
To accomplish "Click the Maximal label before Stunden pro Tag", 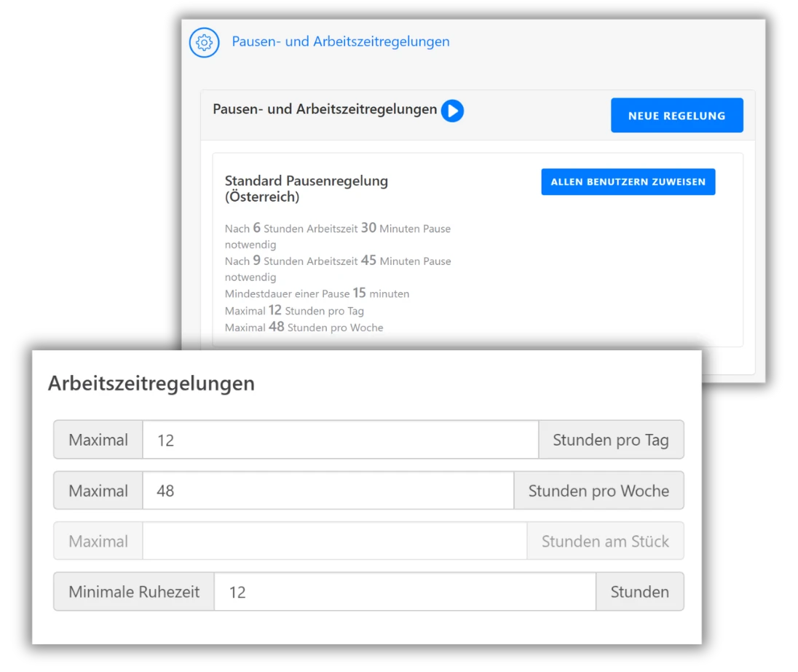I will (98, 440).
